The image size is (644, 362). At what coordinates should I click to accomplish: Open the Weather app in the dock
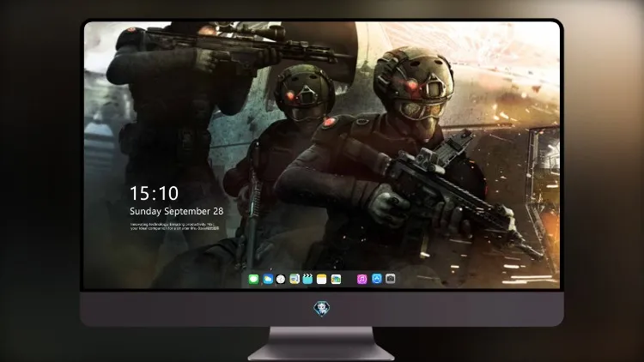point(268,279)
